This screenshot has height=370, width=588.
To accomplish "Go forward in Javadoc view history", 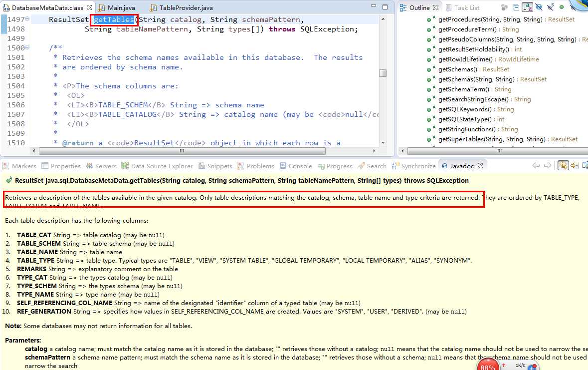I will point(548,165).
